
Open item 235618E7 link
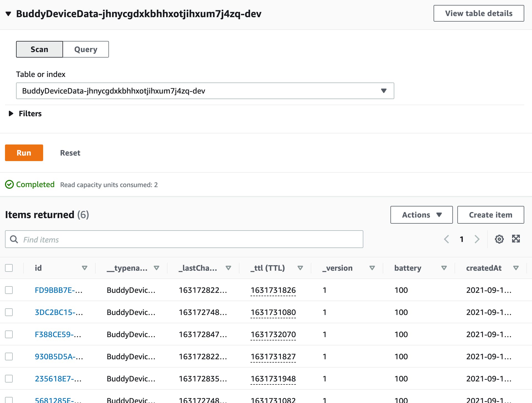coord(58,379)
